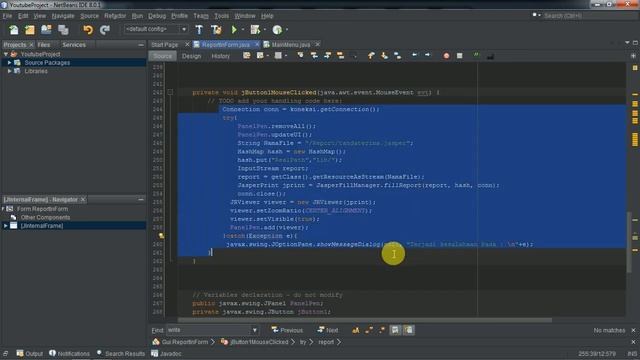The image size is (640, 360).
Task: Run the project with the green play icon
Action: coord(234,29)
